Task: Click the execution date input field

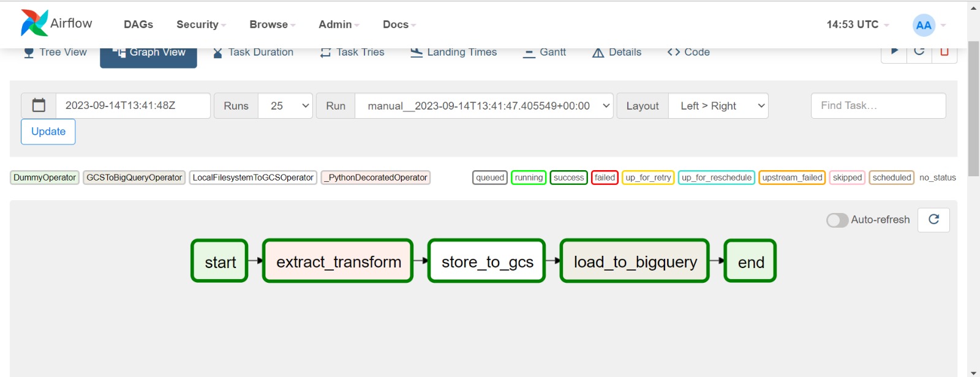Action: pyautogui.click(x=133, y=106)
